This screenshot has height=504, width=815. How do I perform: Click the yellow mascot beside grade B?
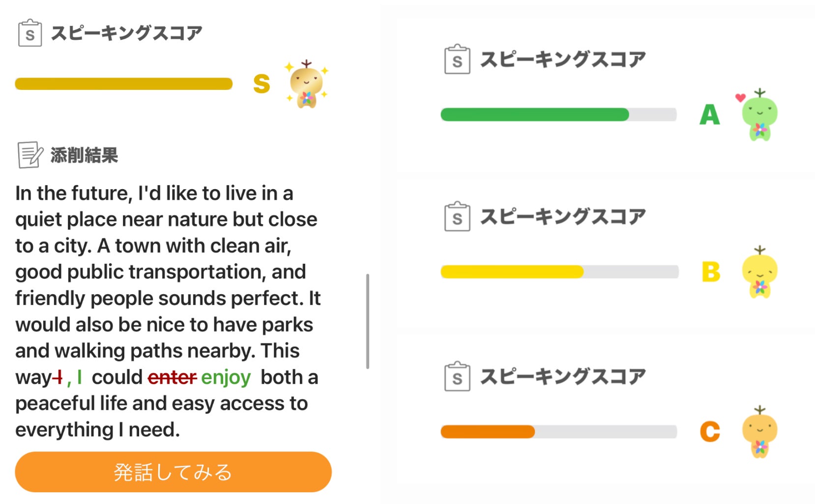pos(759,272)
